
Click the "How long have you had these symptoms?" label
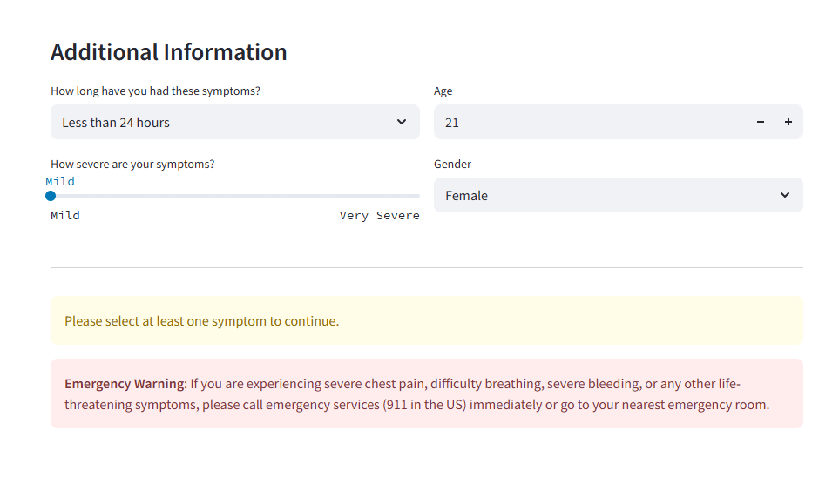[x=155, y=91]
